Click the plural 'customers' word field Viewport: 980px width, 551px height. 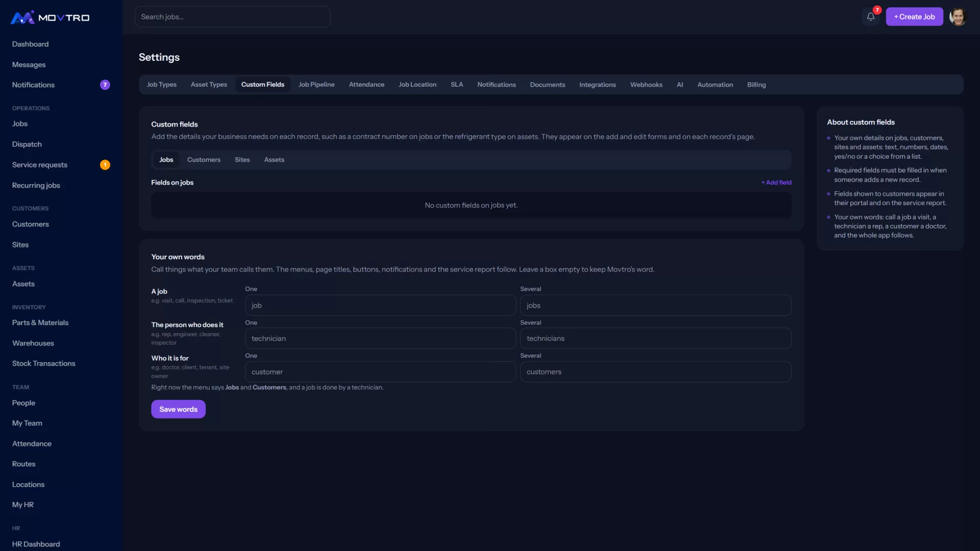pos(655,372)
